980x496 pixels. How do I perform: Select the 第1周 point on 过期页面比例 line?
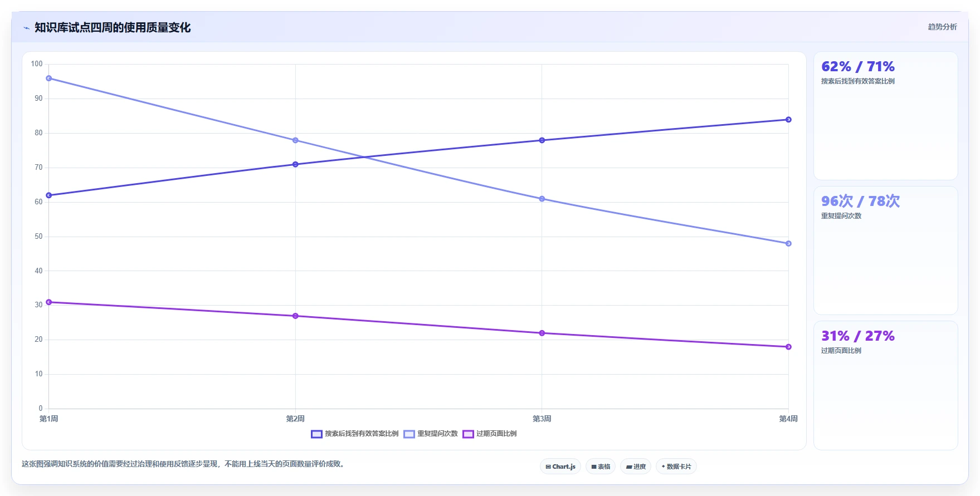coord(49,302)
